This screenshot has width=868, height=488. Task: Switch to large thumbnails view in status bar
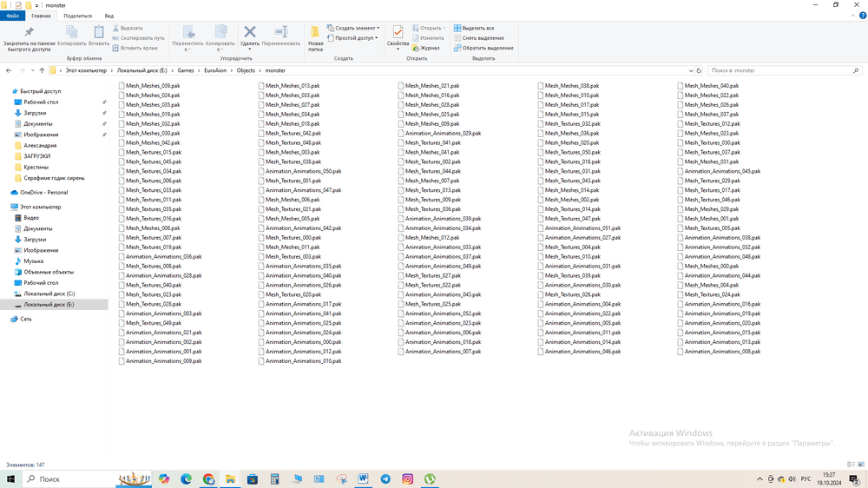coord(860,465)
